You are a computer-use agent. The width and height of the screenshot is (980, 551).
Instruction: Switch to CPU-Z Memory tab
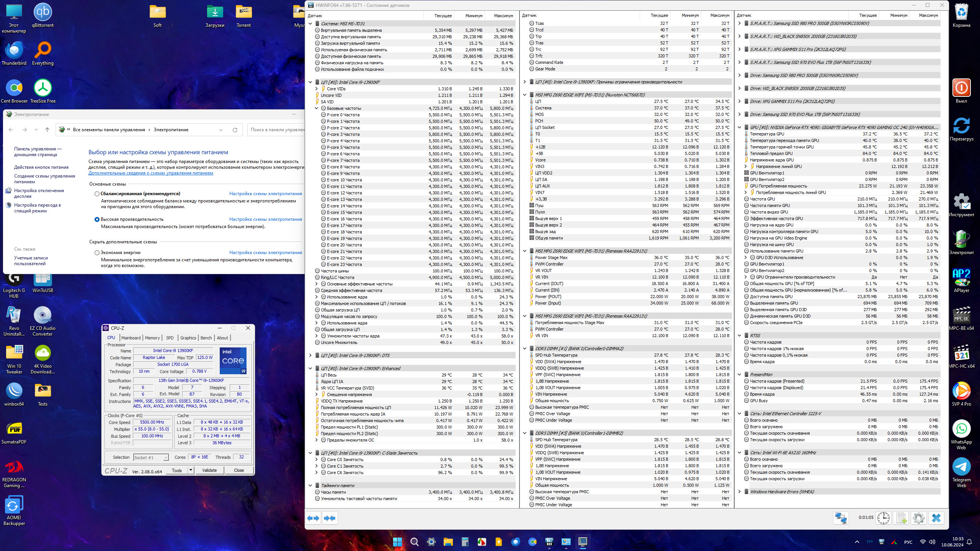tap(152, 338)
